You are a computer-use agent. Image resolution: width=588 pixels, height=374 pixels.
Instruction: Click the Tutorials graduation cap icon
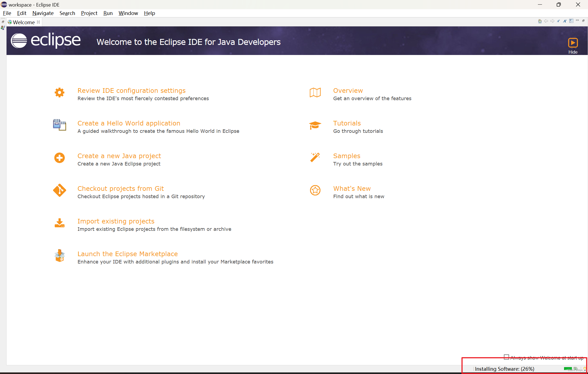pos(315,125)
